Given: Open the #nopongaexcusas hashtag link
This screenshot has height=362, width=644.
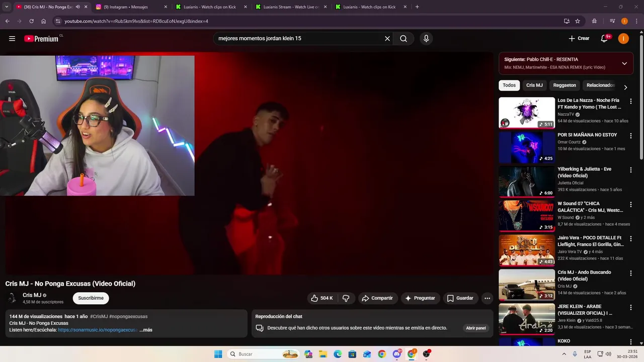Looking at the screenshot, I should click(128, 316).
